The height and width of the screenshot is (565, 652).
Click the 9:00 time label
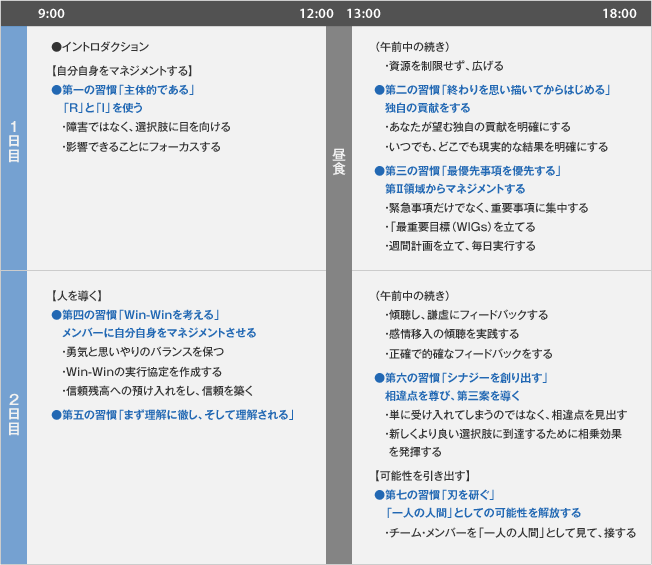(51, 13)
